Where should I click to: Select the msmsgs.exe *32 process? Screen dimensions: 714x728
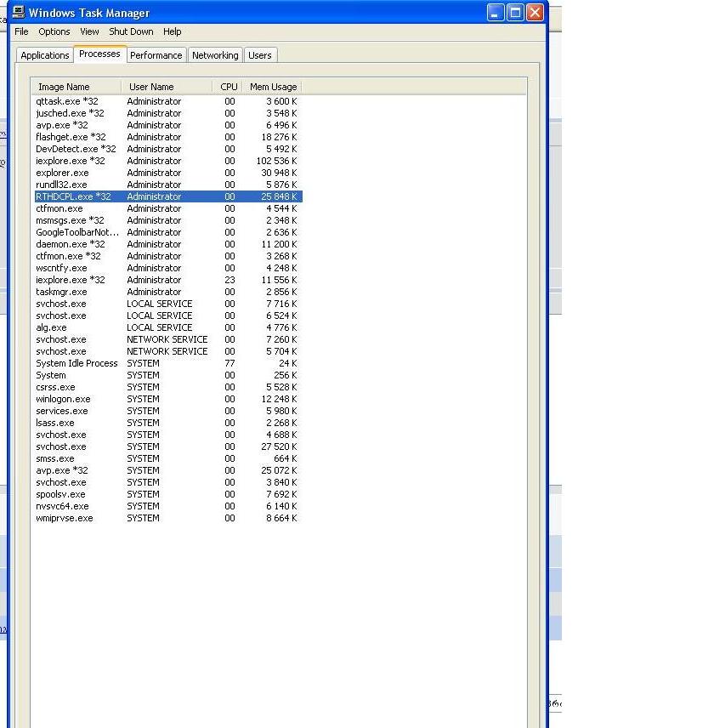[x=168, y=220]
